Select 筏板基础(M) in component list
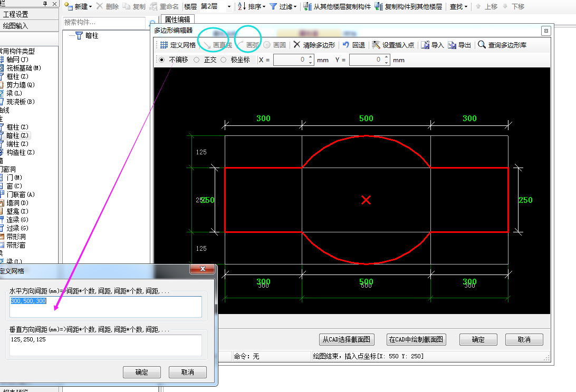This screenshot has height=392, width=576. click(24, 68)
